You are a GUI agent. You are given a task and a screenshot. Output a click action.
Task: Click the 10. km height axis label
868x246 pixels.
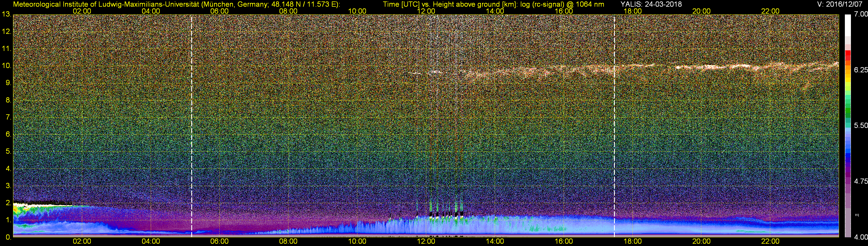[x=6, y=66]
